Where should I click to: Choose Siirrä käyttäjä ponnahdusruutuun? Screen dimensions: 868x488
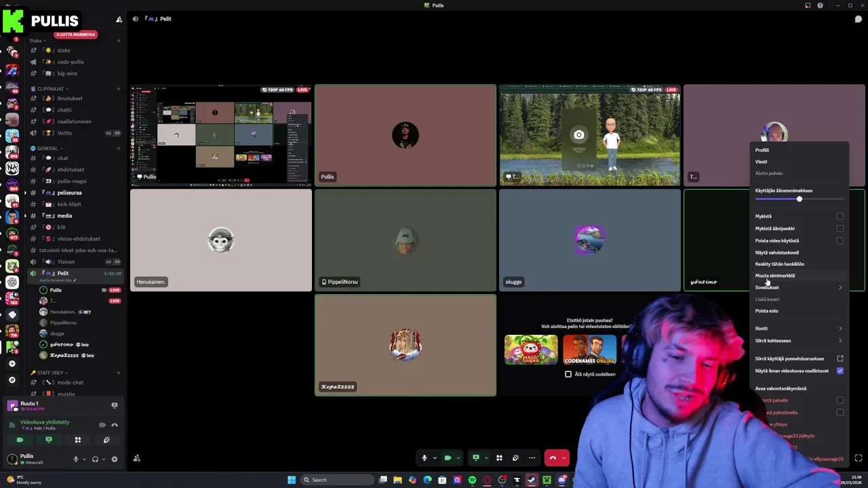coord(799,359)
